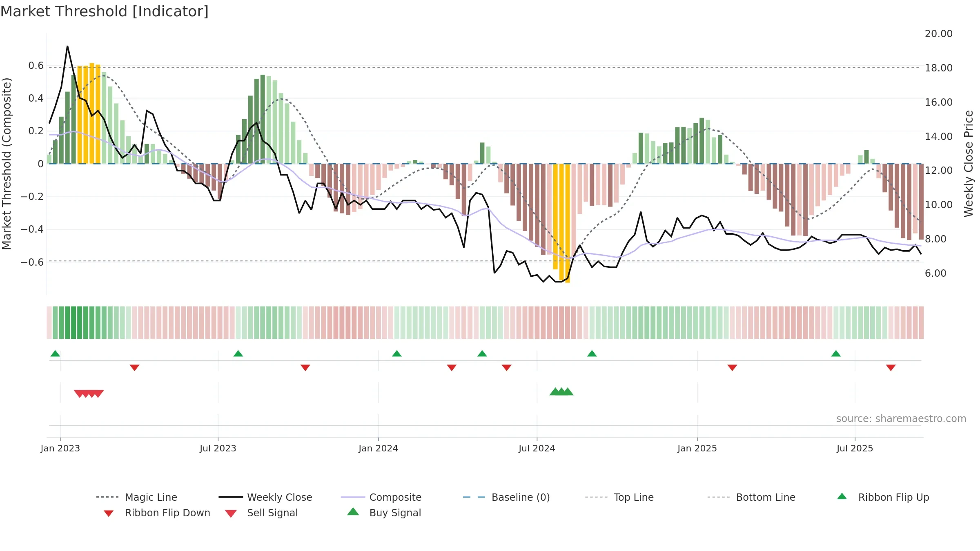Click the 6.00 price axis value
980x551 pixels.
[x=935, y=273]
